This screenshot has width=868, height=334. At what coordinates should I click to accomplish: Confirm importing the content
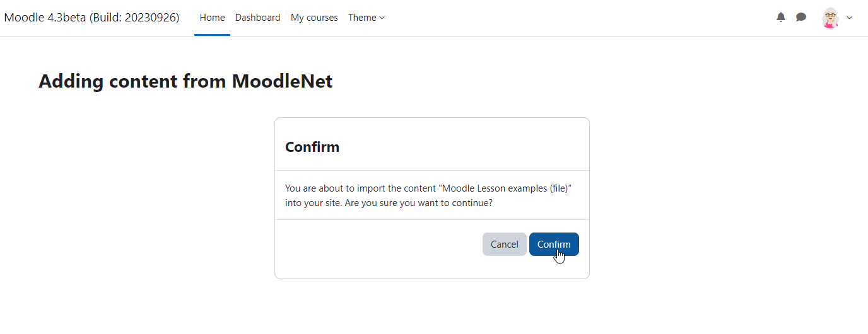(x=554, y=245)
